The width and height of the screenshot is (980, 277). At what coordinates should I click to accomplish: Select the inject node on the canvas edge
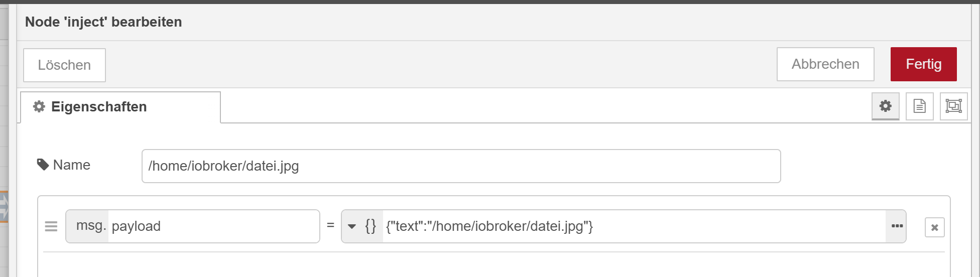(4, 207)
